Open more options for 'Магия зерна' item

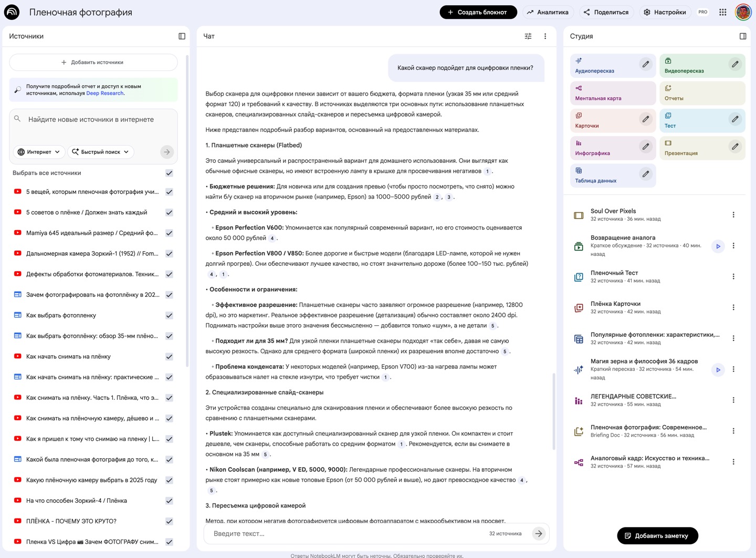[733, 369]
